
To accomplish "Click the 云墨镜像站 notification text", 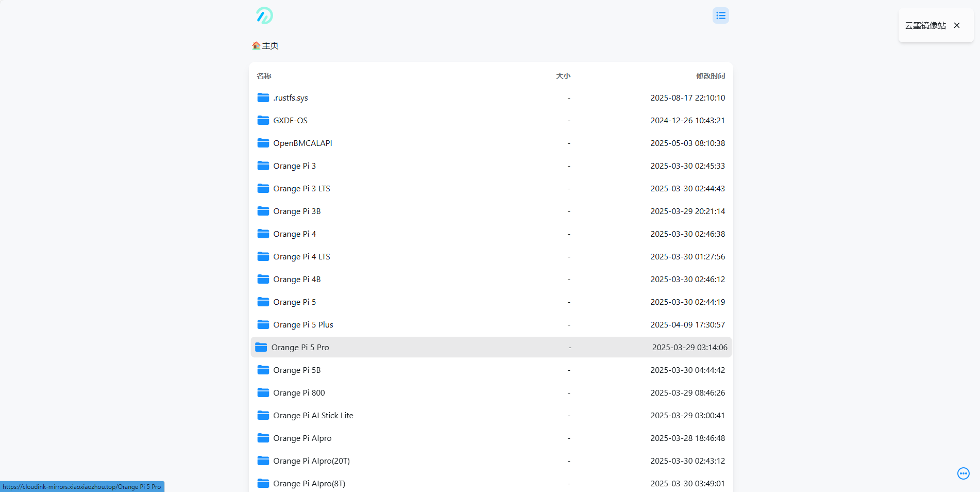I will pos(925,25).
